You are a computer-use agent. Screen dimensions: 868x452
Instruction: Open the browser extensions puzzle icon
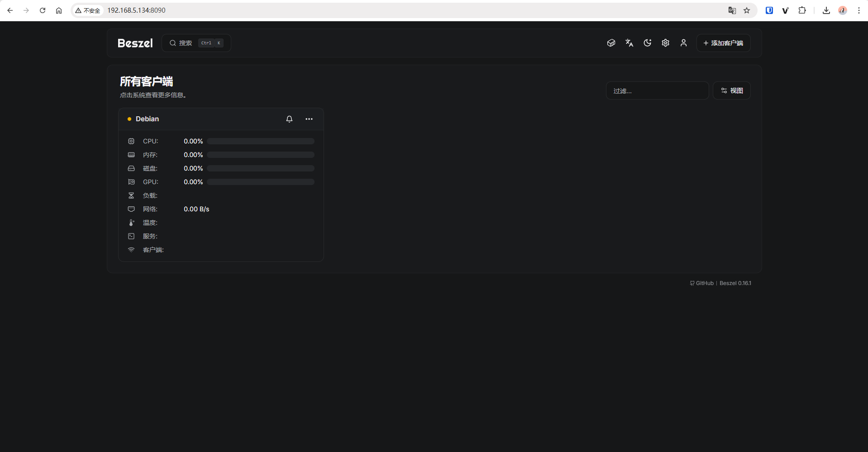(802, 10)
